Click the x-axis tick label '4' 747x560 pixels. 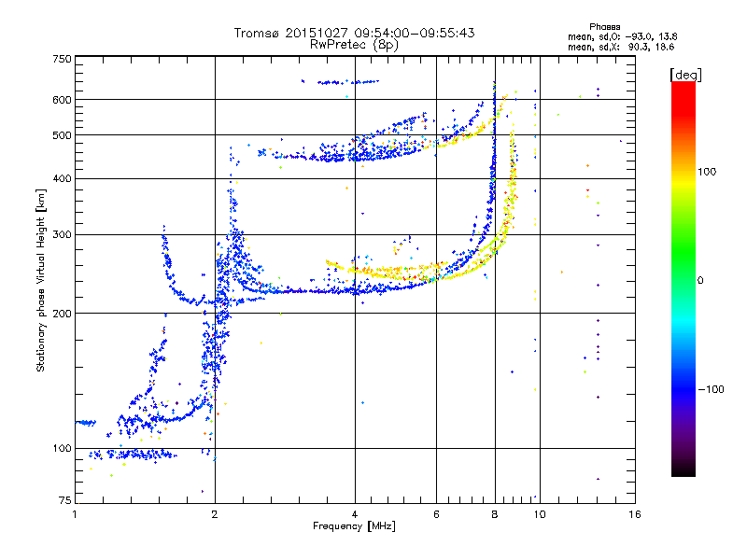tap(355, 514)
